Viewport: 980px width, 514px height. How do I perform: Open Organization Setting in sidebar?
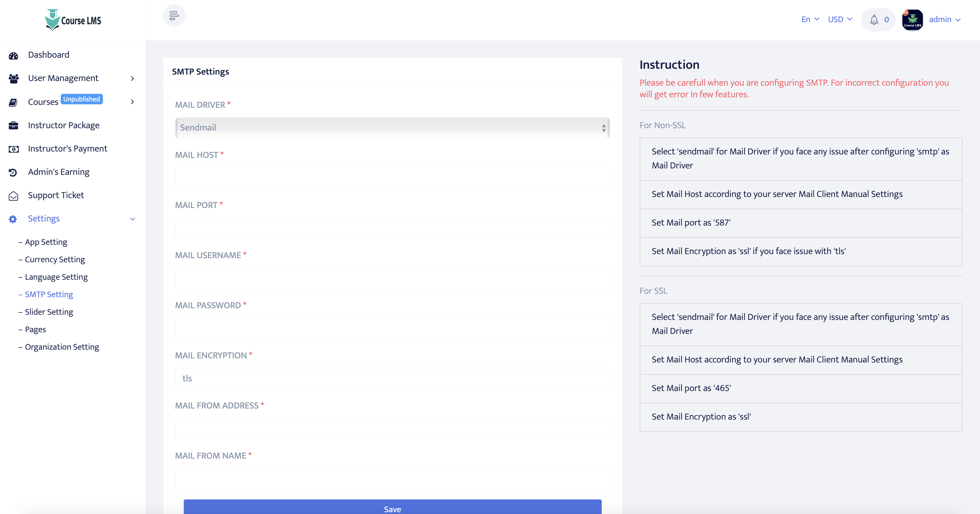tap(62, 347)
